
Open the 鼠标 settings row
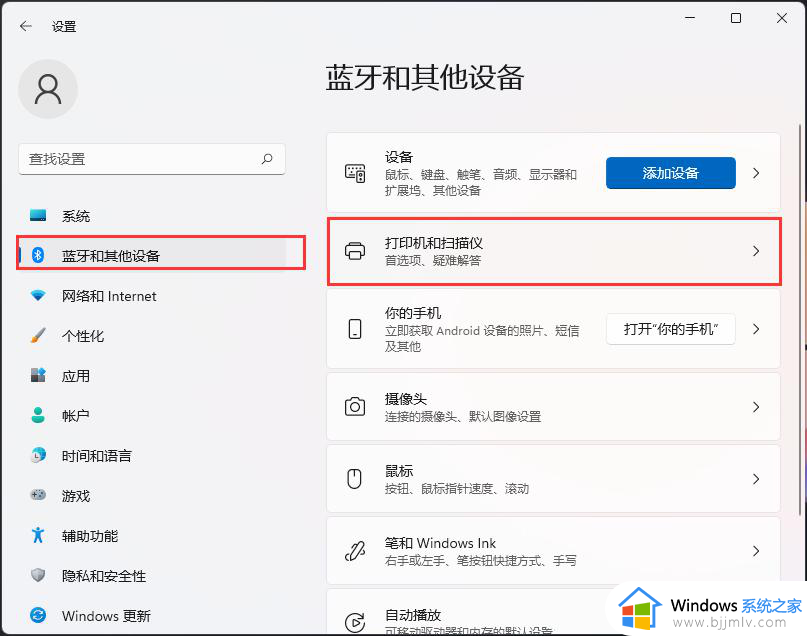(x=554, y=479)
